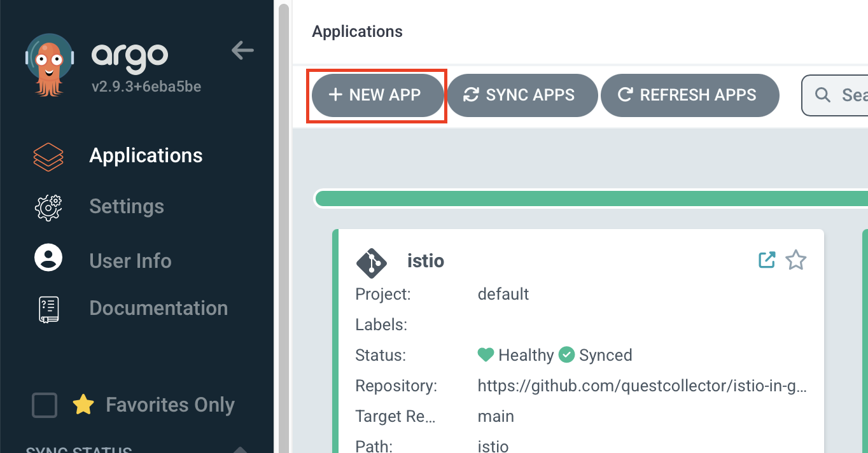Open the Applications menu item
The height and width of the screenshot is (453, 868).
[146, 156]
